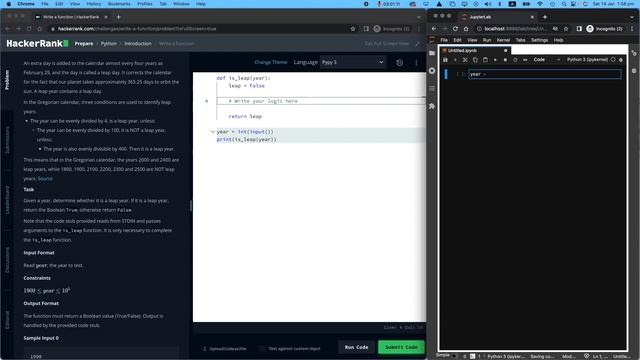The width and height of the screenshot is (640, 360).
Task: Interrupt the kernel with stop icon
Action: coord(505,60)
